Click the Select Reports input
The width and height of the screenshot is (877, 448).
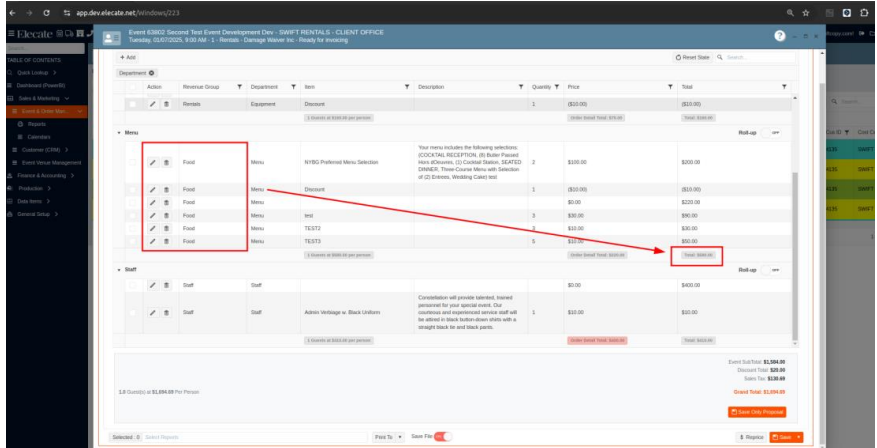255,437
